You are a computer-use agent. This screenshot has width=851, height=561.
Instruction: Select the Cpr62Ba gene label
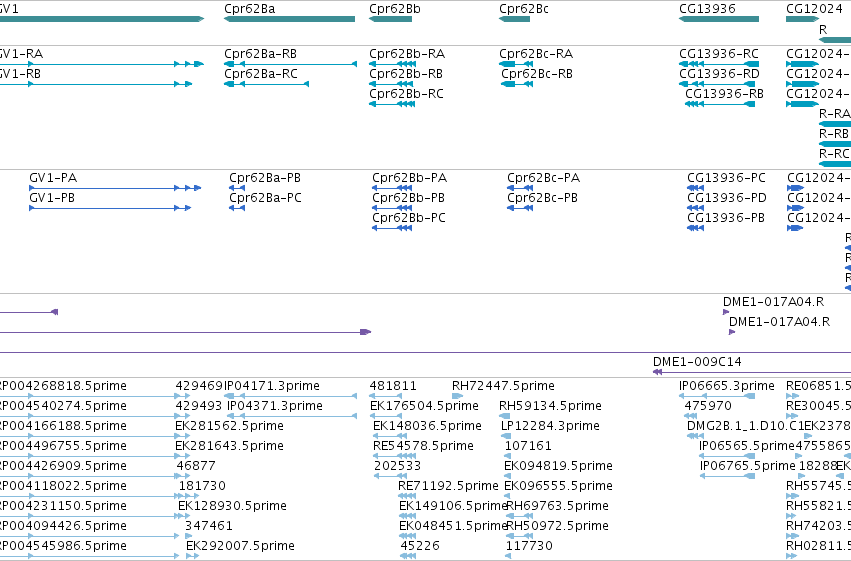[250, 9]
